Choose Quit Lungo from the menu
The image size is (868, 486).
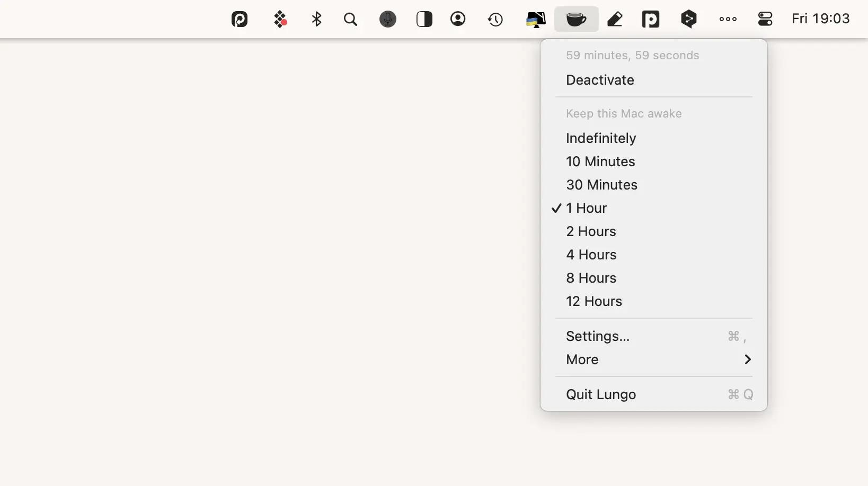tap(601, 394)
